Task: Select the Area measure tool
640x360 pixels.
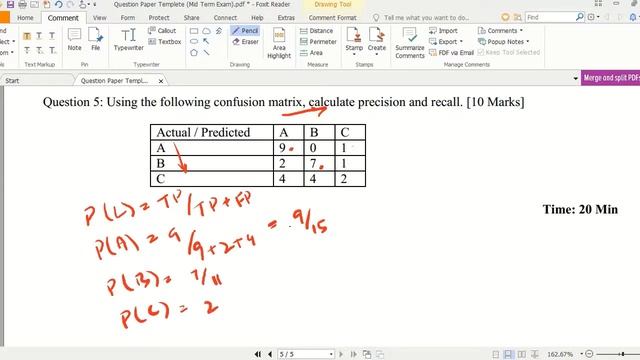Action: [x=311, y=53]
